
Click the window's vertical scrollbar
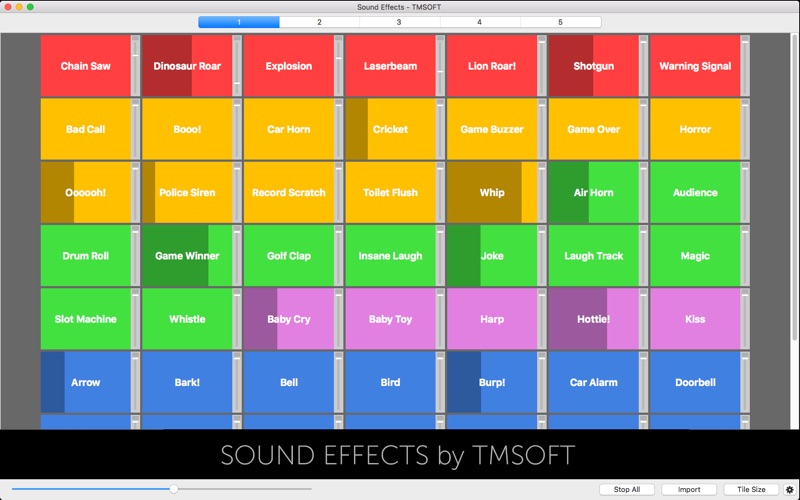pos(795,189)
